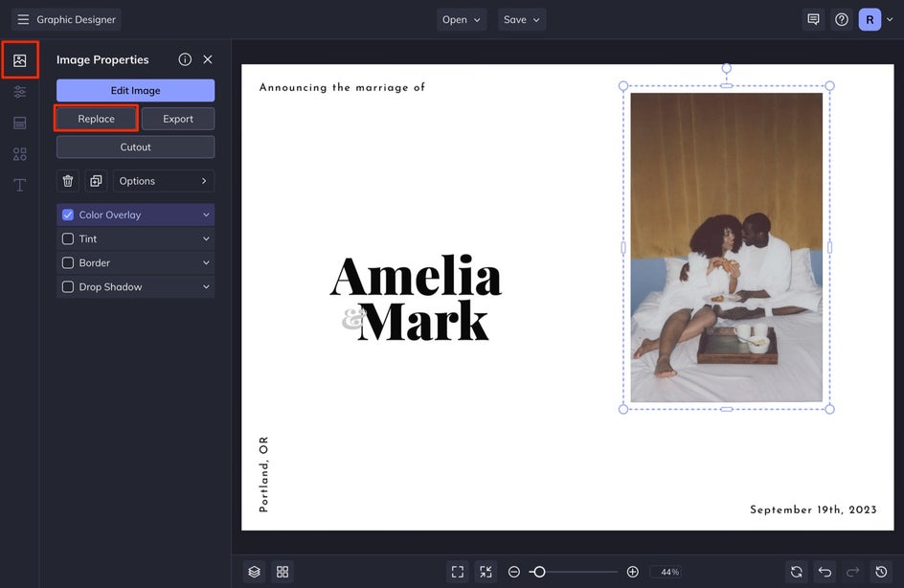The image size is (904, 588).
Task: Open the Graphic Designer hamburger menu
Action: pyautogui.click(x=23, y=19)
